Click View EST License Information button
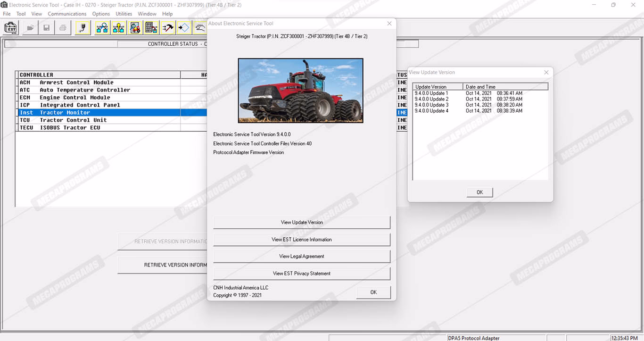Image resolution: width=644 pixels, height=341 pixels. coord(302,240)
